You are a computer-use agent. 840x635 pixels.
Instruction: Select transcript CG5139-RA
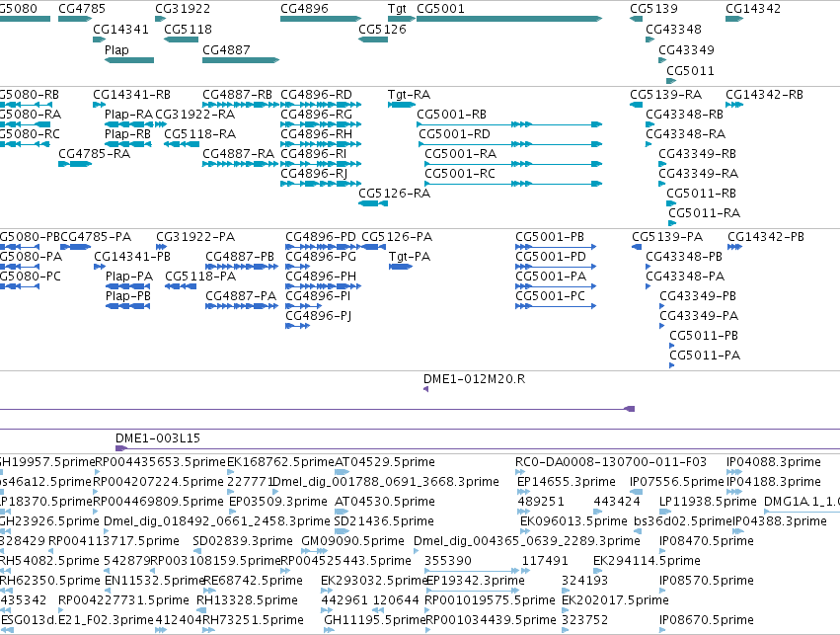pos(636,105)
